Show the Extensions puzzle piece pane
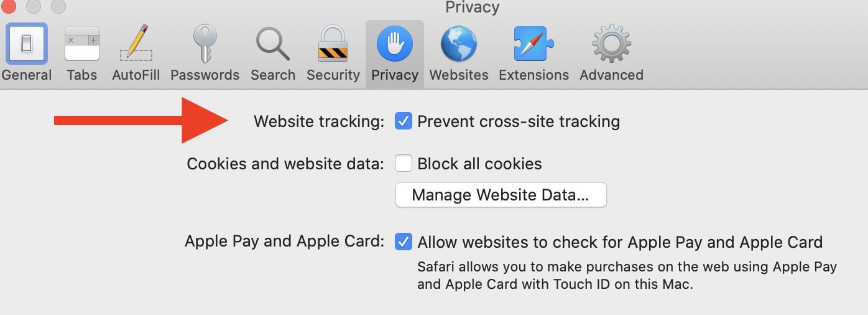This screenshot has width=868, height=315. (533, 44)
